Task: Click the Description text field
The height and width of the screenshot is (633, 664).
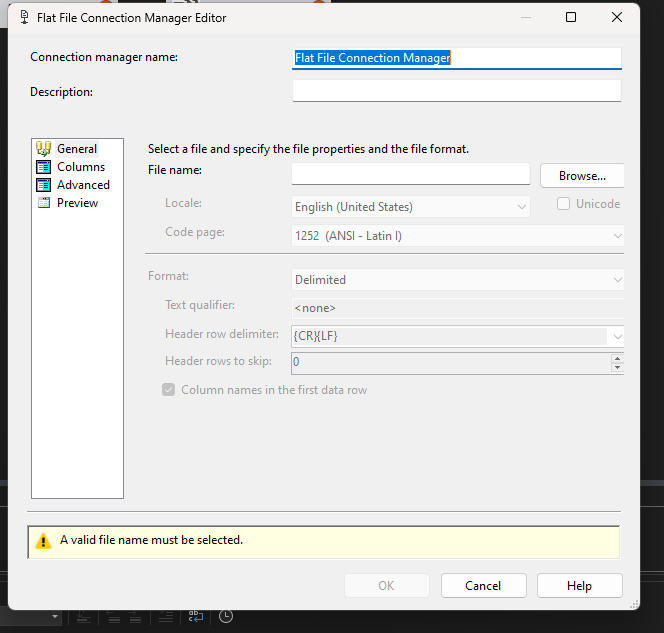Action: pos(456,91)
